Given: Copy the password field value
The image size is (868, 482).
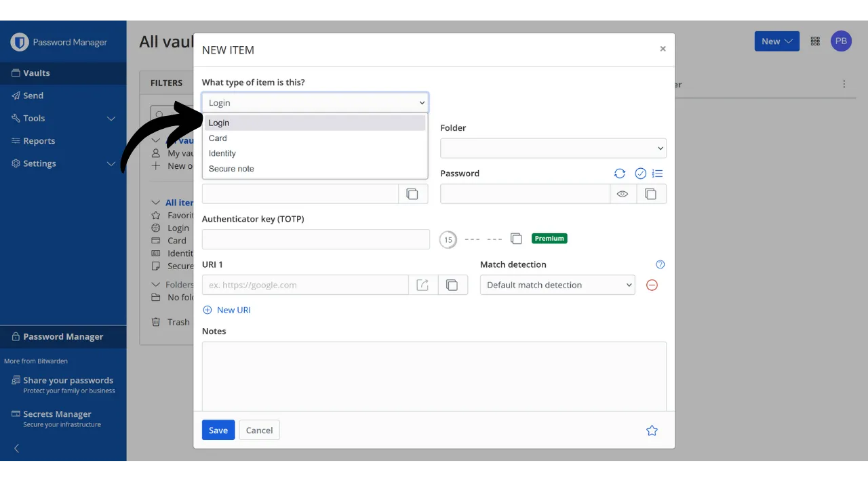Looking at the screenshot, I should [650, 194].
